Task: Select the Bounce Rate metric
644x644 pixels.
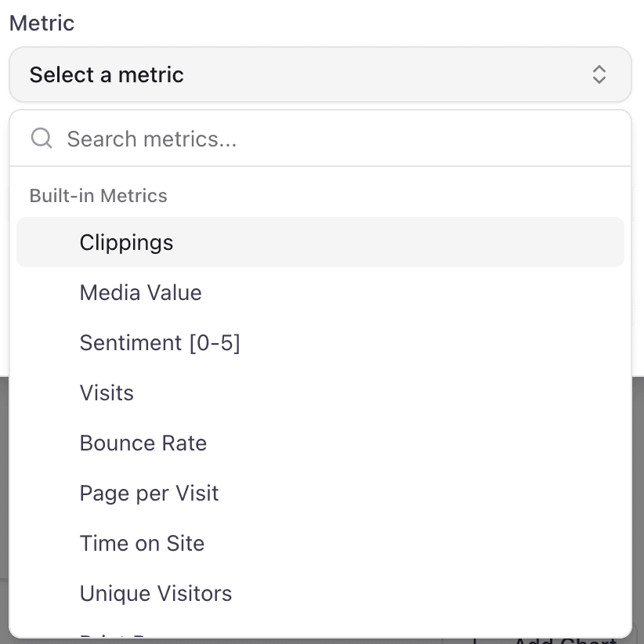Action: 143,443
